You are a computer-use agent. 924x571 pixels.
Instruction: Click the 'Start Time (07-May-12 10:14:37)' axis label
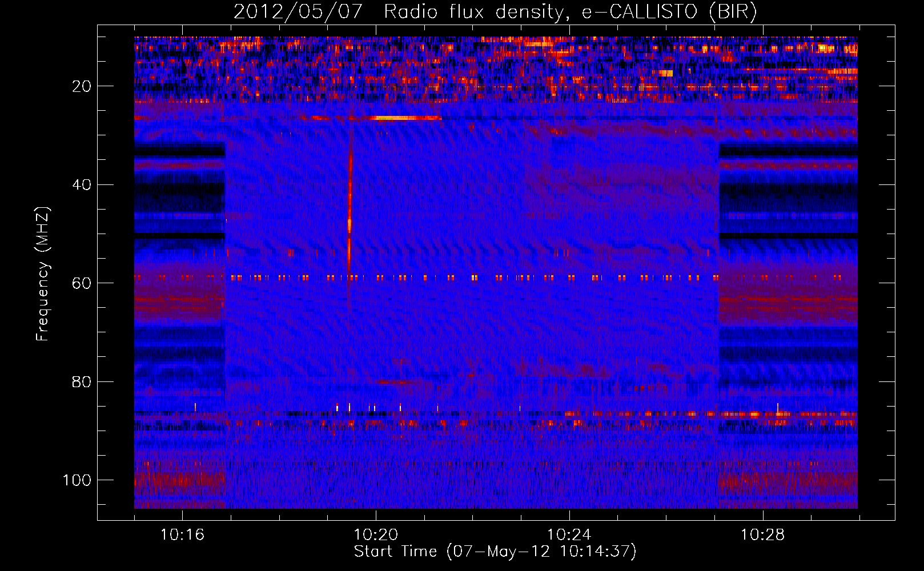click(x=495, y=552)
